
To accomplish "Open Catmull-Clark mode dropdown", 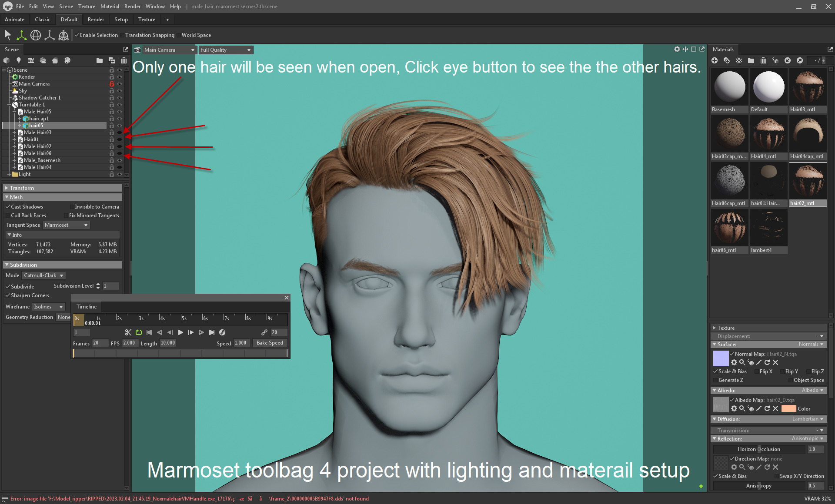I will coord(43,275).
